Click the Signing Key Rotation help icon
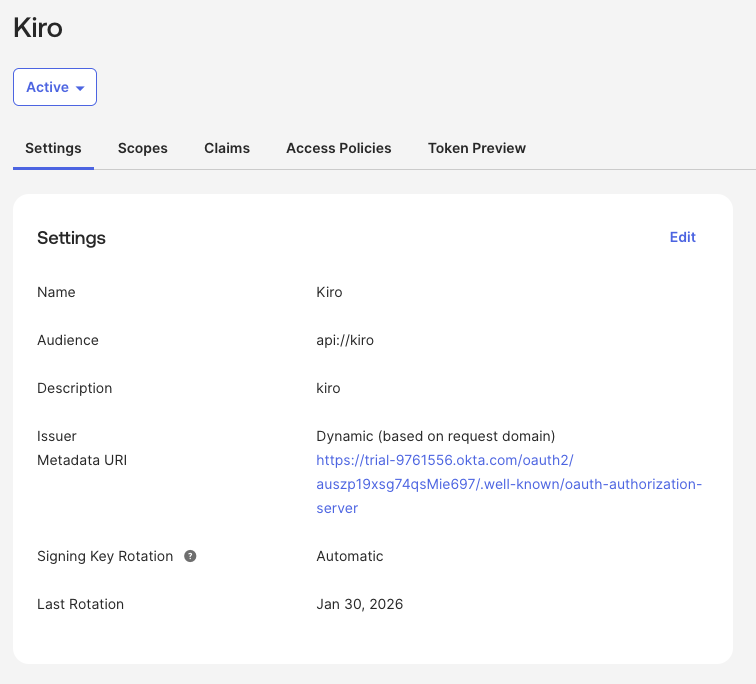This screenshot has height=684, width=756. (x=190, y=556)
